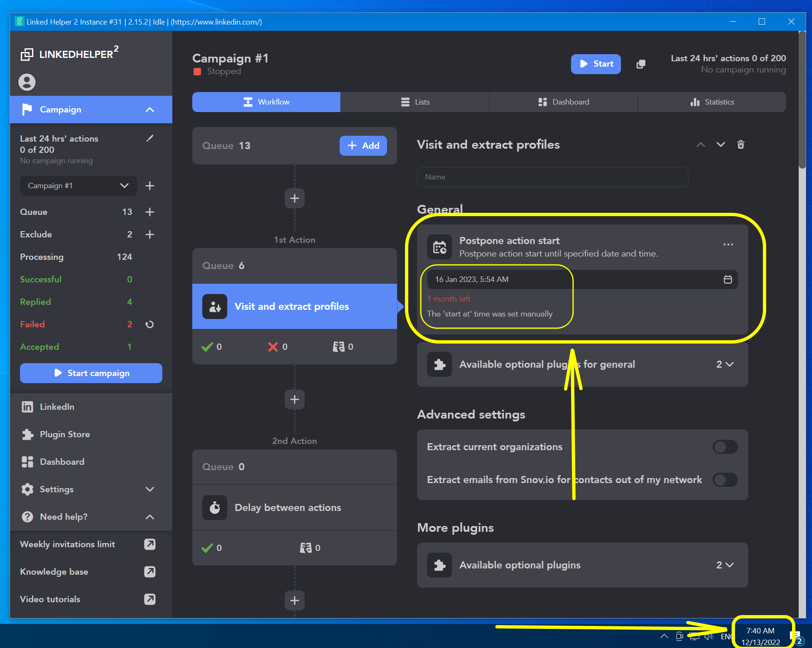Switch to the Workflow tab
The image size is (812, 648).
266,102
